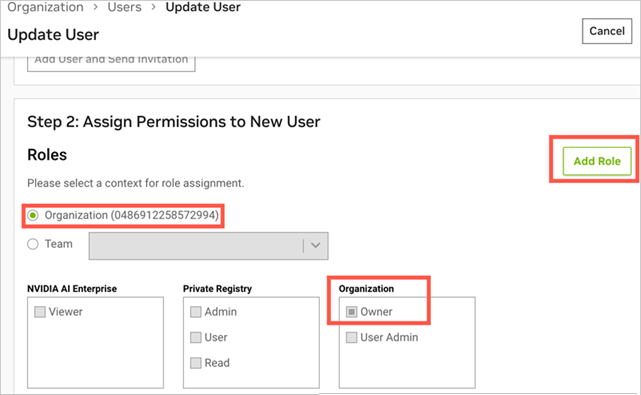Check the NVIDIA AI Enterprise Viewer checkbox
Image resolution: width=641 pixels, height=395 pixels.
40,312
